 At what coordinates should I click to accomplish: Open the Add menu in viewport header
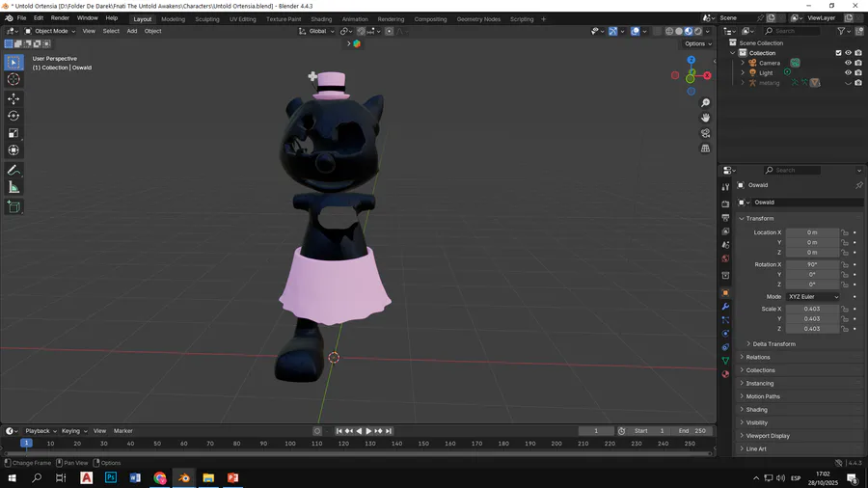coord(132,32)
